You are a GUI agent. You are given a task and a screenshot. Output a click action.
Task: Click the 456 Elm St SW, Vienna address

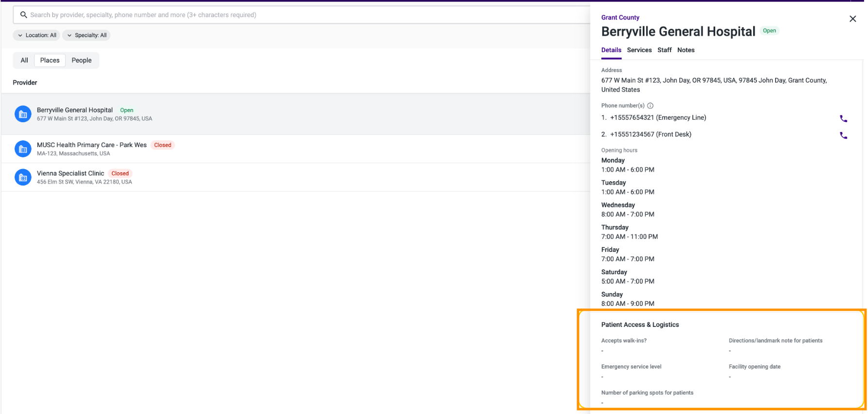[84, 182]
